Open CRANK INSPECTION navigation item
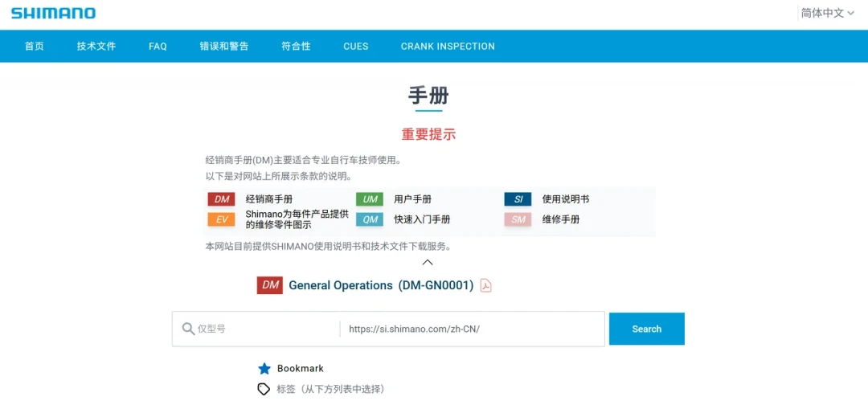The image size is (868, 405). tap(448, 47)
